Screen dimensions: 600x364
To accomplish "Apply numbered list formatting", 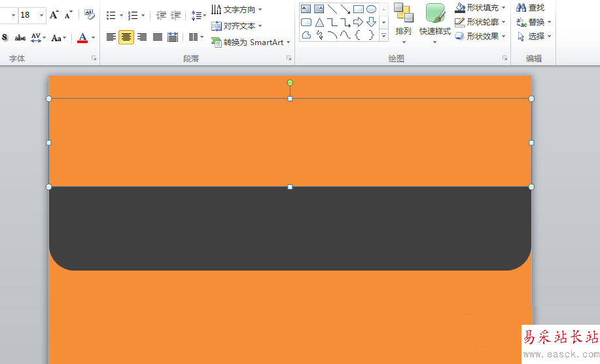I will (x=133, y=15).
